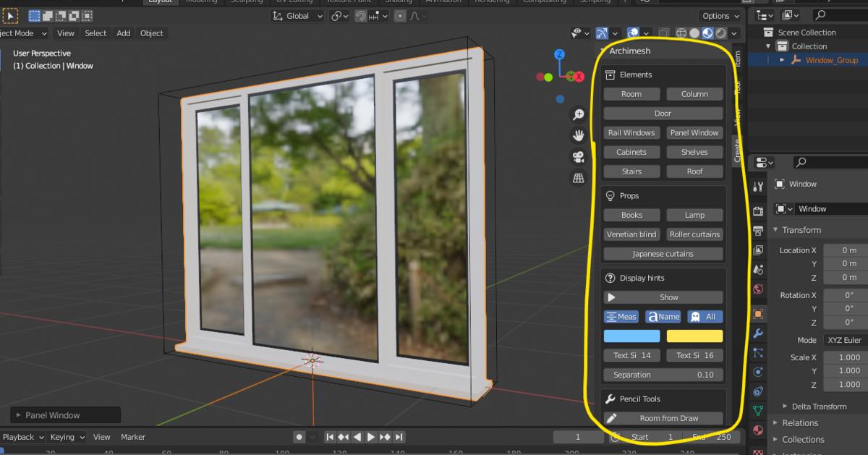Open blue hint color swatch
868x455 pixels.
pos(631,336)
